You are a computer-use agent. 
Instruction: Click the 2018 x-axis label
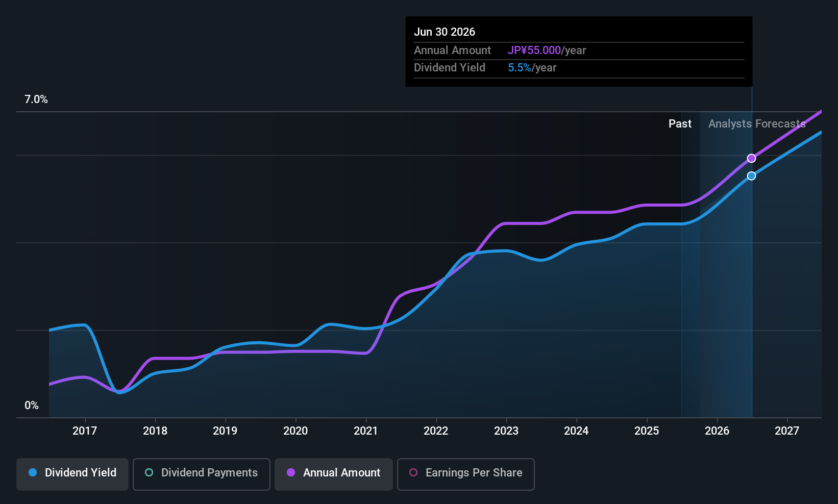[155, 431]
